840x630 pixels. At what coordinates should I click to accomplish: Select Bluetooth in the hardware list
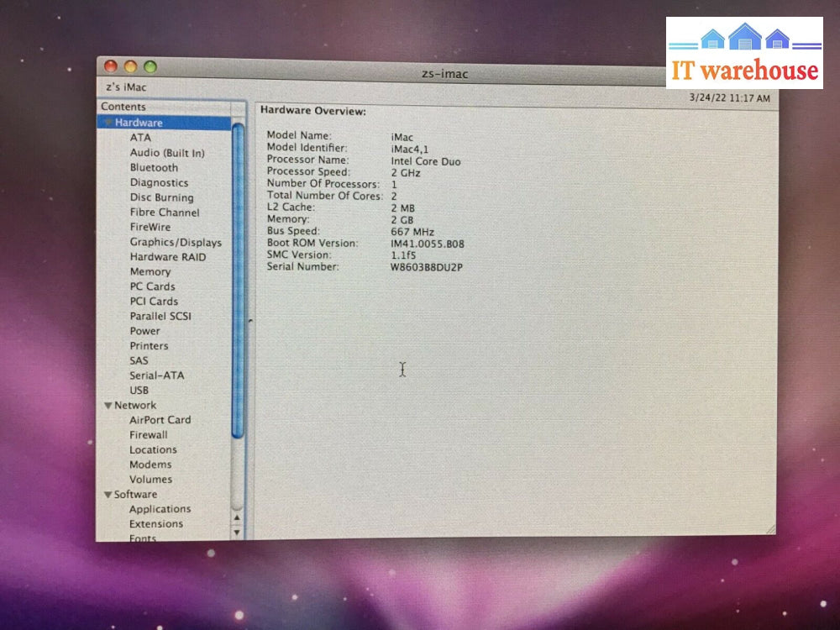click(154, 168)
